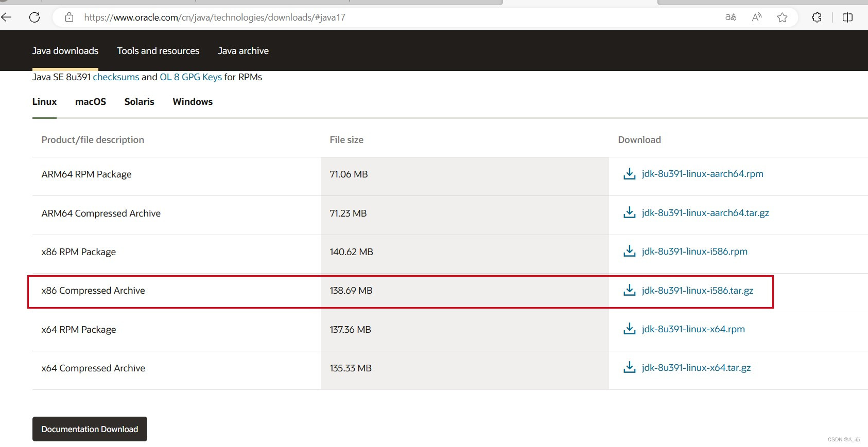868x447 pixels.
Task: Select the Linux OS tab
Action: click(45, 102)
